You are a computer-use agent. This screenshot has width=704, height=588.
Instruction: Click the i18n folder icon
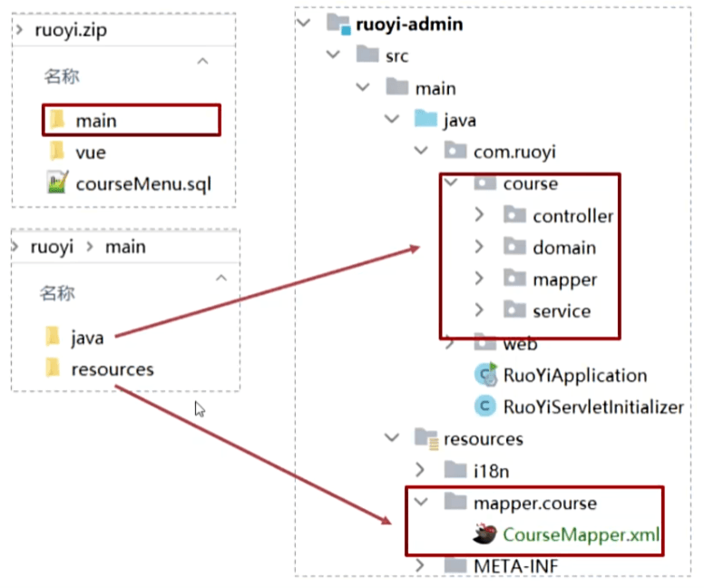click(455, 470)
